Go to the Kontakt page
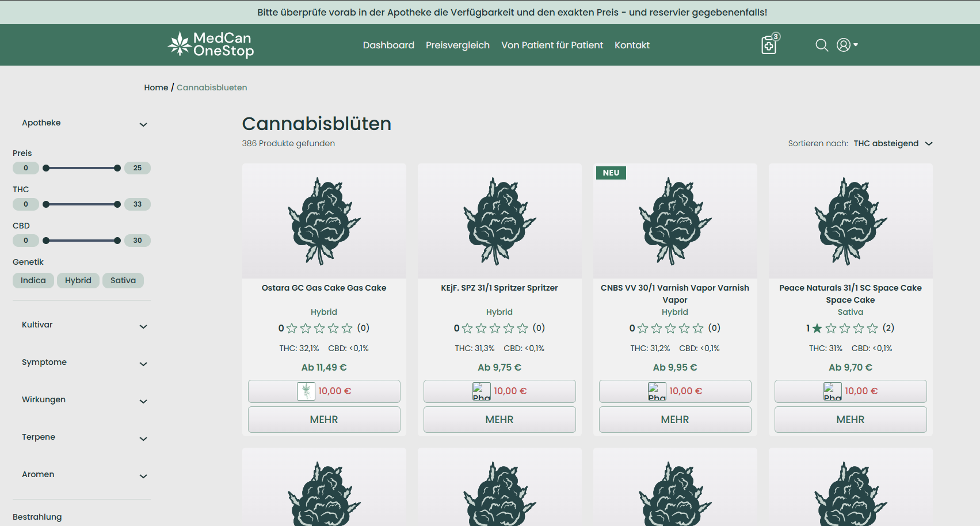This screenshot has width=980, height=526. pyautogui.click(x=632, y=45)
